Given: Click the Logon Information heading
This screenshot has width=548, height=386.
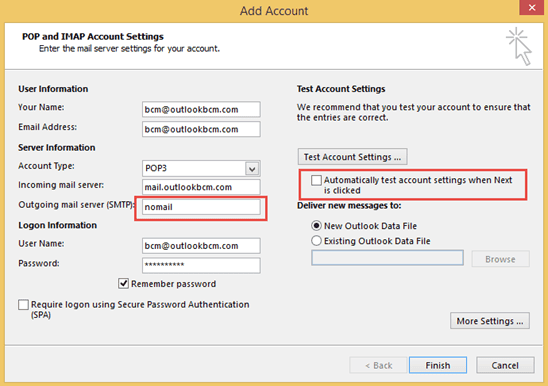Looking at the screenshot, I should click(x=58, y=225).
